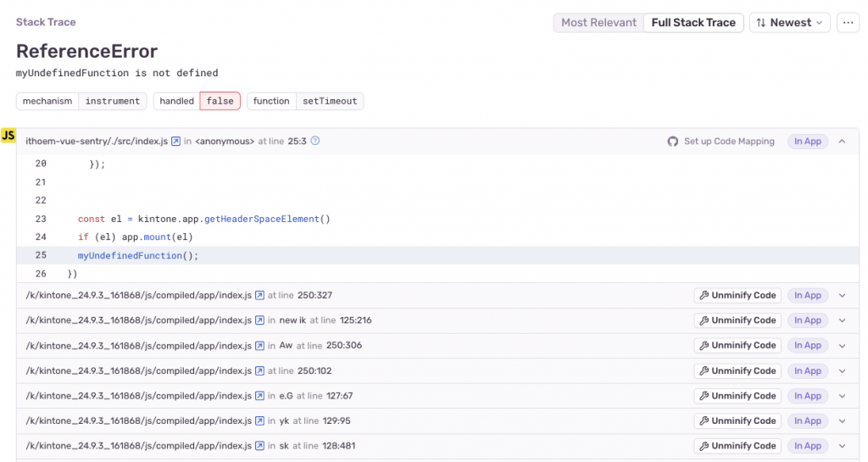Image resolution: width=868 pixels, height=462 pixels.
Task: Click In App badge on 250:327 frame
Action: (808, 296)
